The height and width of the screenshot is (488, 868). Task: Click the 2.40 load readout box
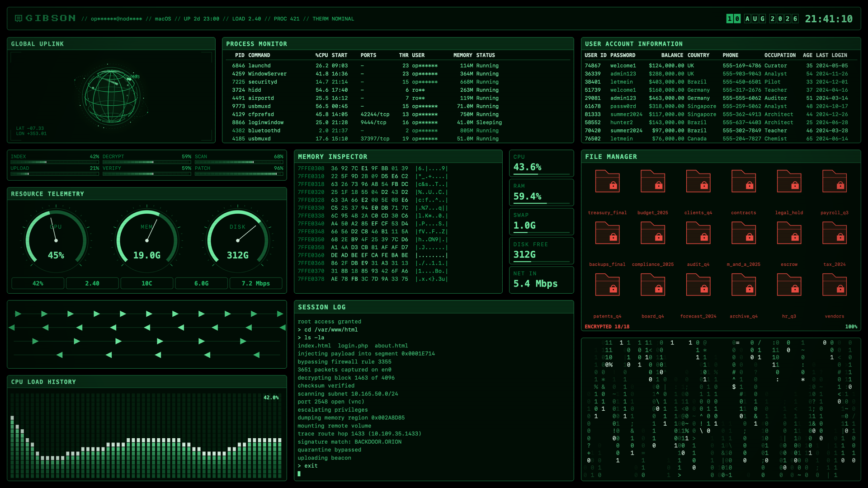[x=92, y=283]
